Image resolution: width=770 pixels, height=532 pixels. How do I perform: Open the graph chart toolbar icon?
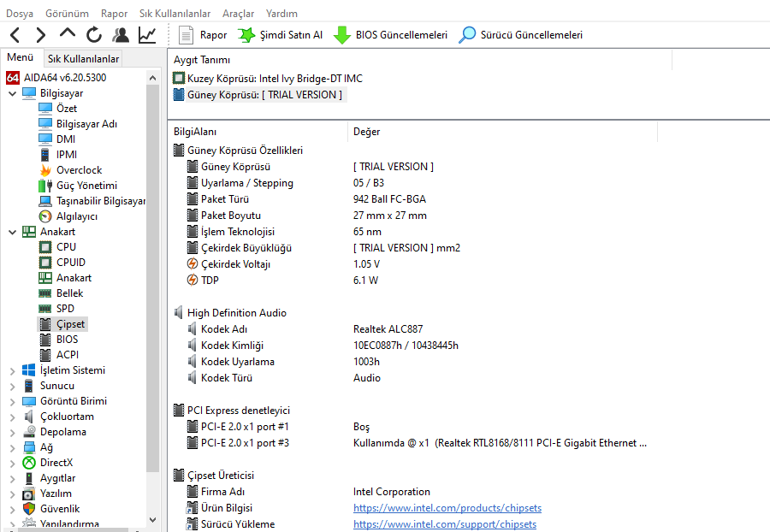pos(147,35)
